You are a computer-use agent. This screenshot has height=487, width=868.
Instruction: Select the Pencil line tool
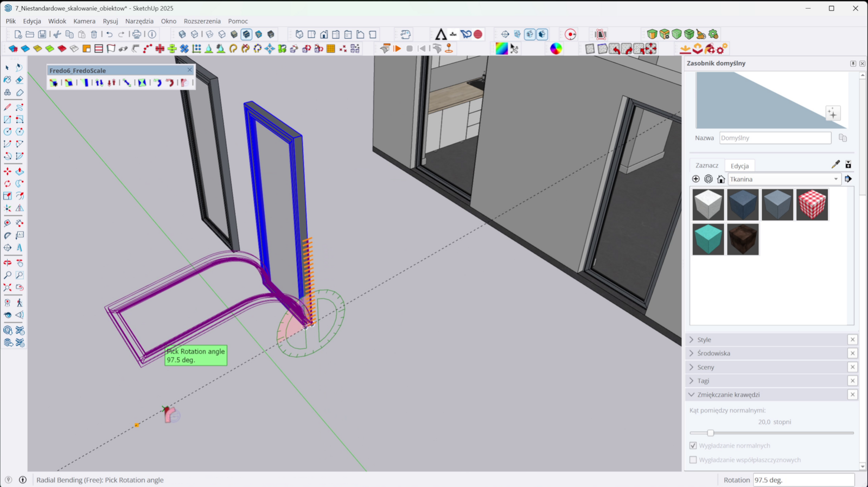(8, 107)
